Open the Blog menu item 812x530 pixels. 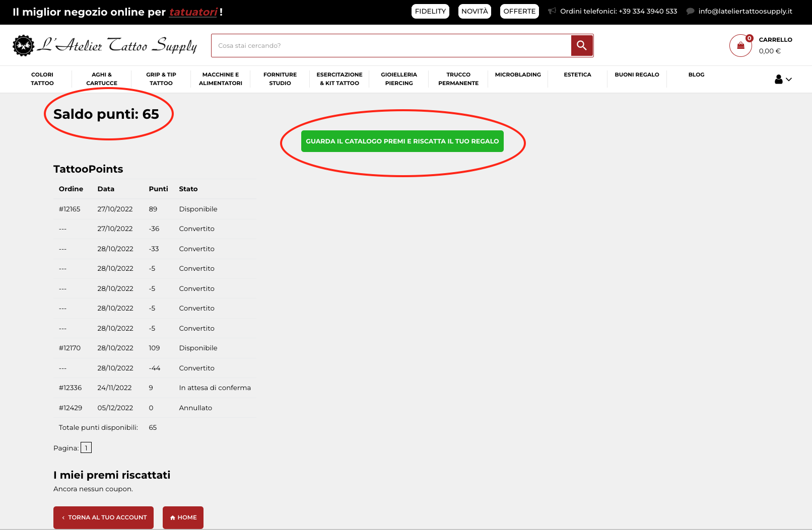[x=696, y=74]
